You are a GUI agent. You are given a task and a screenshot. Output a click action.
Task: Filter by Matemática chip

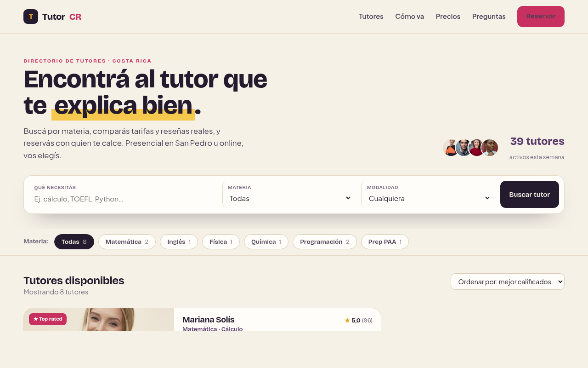pyautogui.click(x=127, y=242)
